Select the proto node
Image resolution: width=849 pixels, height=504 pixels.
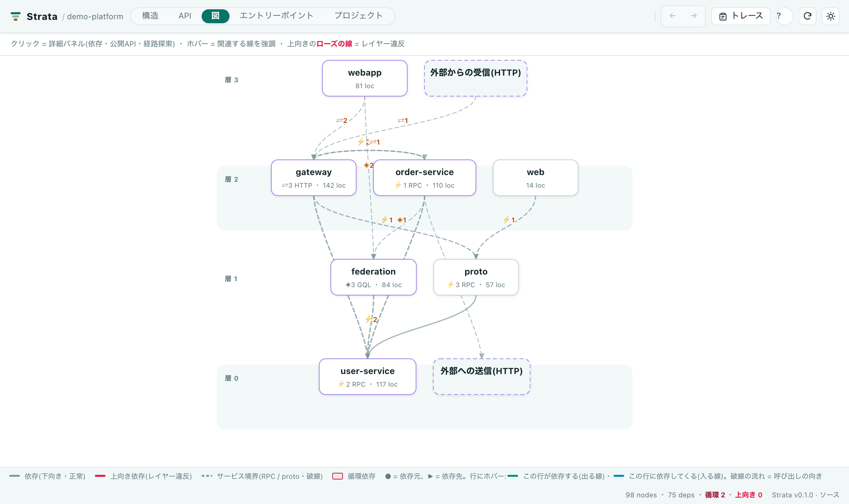[476, 277]
